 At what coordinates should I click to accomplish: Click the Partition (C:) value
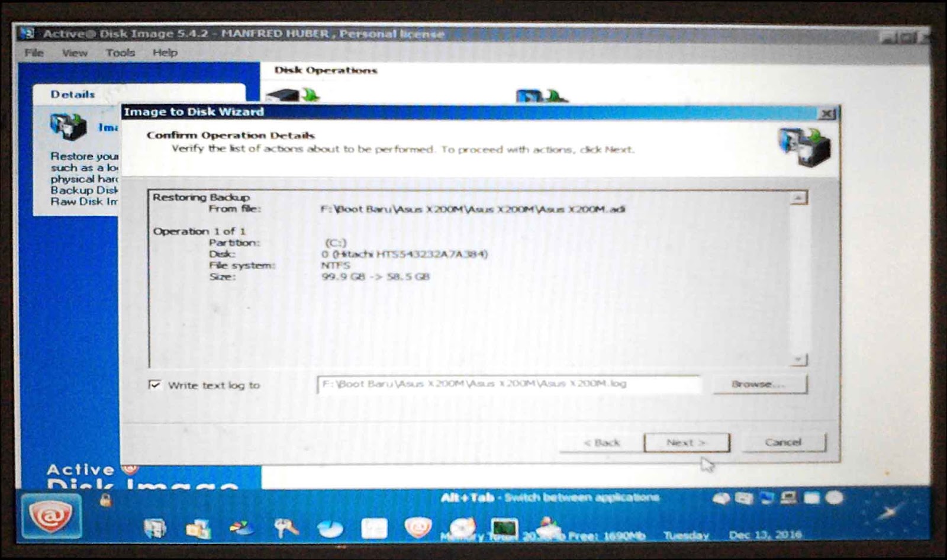pyautogui.click(x=336, y=243)
